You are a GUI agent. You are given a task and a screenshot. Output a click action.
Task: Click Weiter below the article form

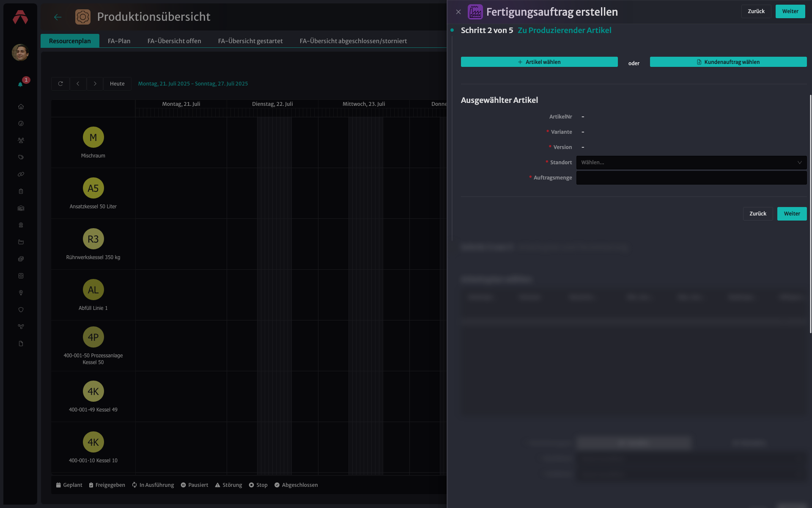pos(792,214)
